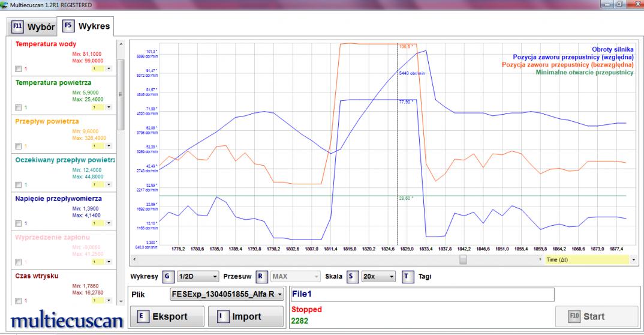Viewport: 644px width, 335px height.
Task: Enable the Temperatura powietrza checkbox
Action: pyautogui.click(x=18, y=107)
